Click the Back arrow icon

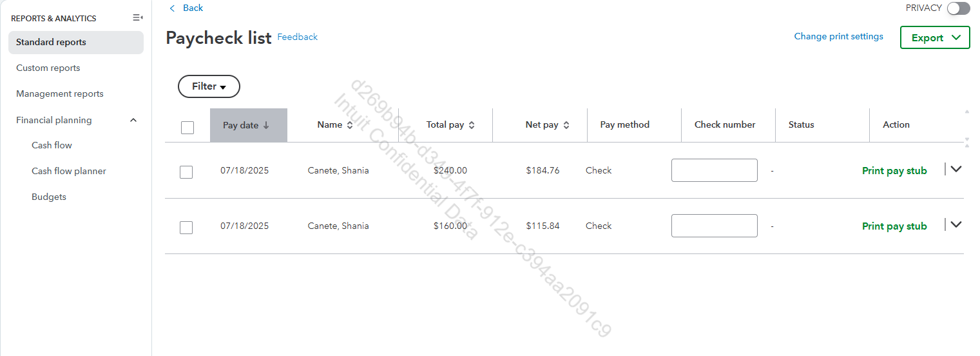coord(172,8)
